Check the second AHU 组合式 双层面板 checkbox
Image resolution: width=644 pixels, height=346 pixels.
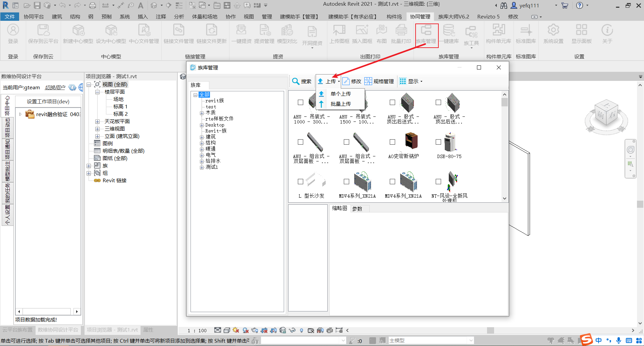click(x=346, y=142)
